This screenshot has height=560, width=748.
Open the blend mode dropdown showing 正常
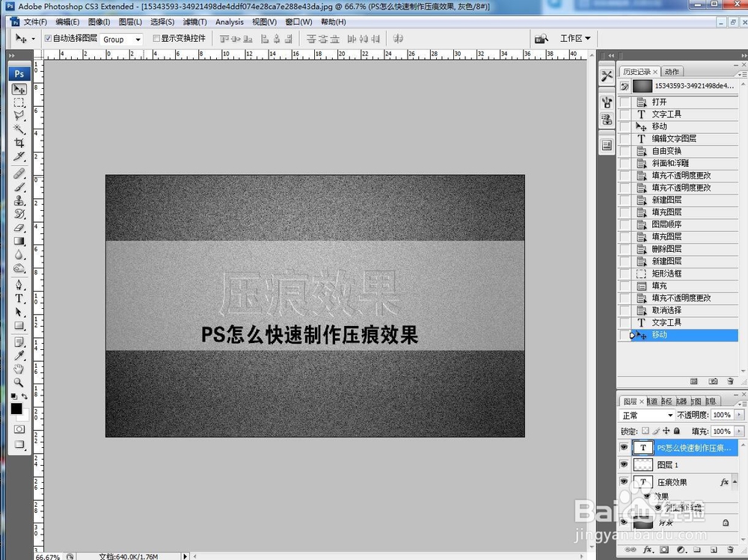click(x=658, y=415)
